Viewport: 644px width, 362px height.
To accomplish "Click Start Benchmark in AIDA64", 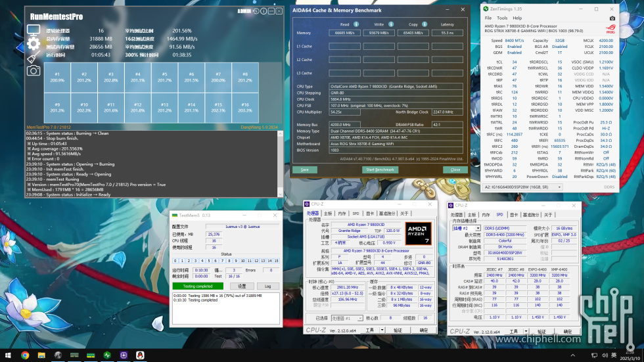I will (380, 170).
